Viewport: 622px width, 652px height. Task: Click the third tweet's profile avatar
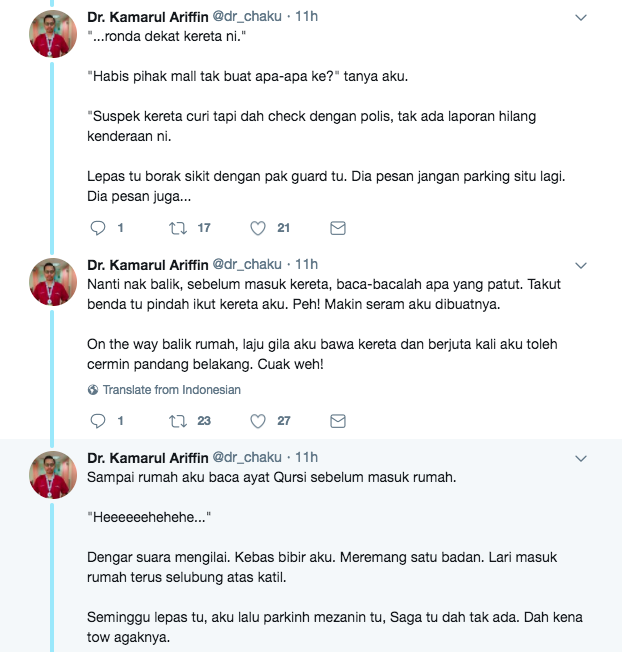[53, 474]
